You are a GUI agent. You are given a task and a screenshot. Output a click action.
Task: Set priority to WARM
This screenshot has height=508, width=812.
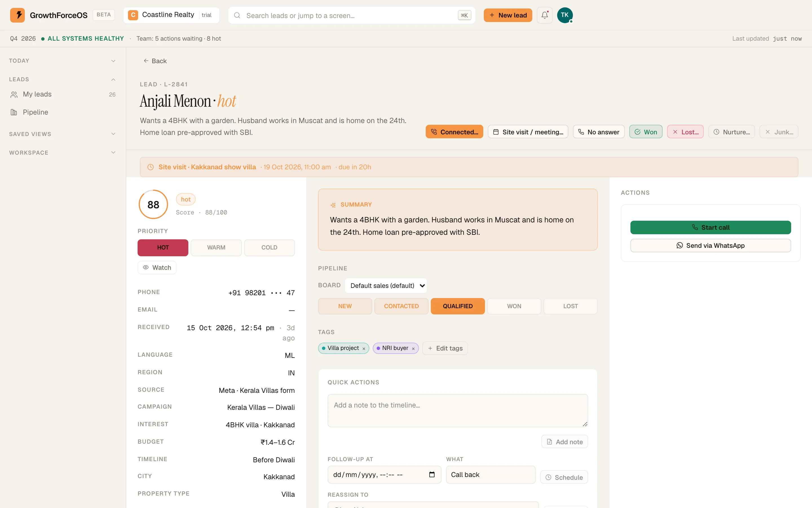tap(216, 248)
